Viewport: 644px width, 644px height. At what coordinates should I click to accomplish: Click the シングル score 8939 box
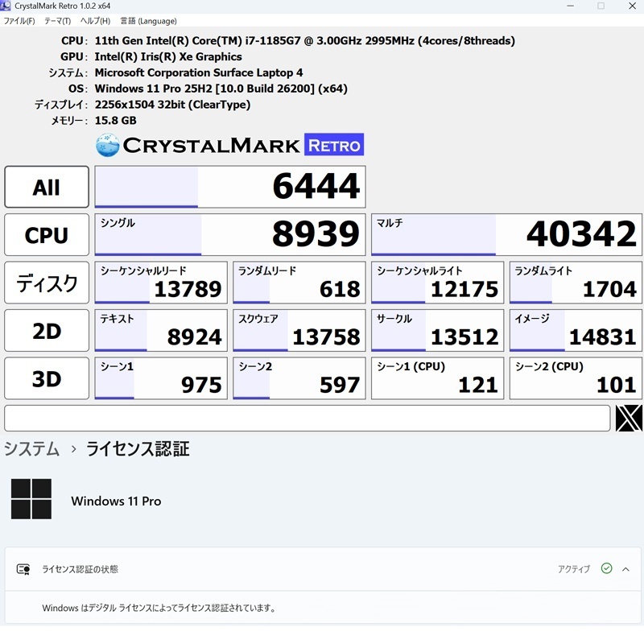(x=230, y=235)
